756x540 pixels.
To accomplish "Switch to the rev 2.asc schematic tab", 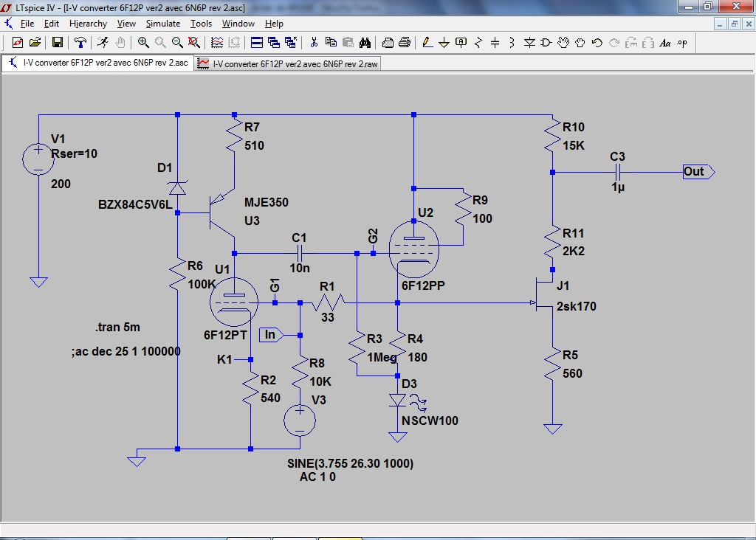I will (x=98, y=63).
